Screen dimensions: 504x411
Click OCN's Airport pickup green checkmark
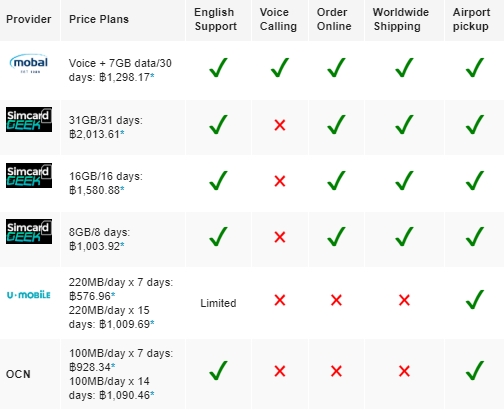[475, 370]
